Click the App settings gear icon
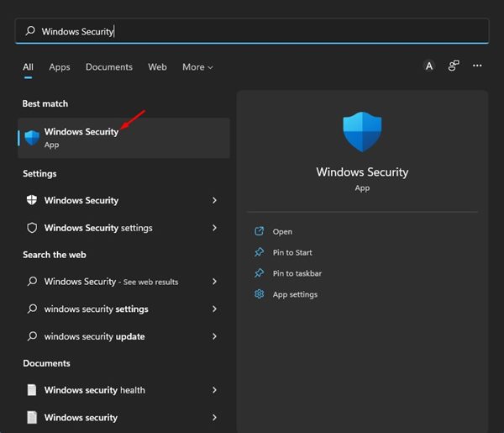The image size is (504, 433). coord(259,294)
